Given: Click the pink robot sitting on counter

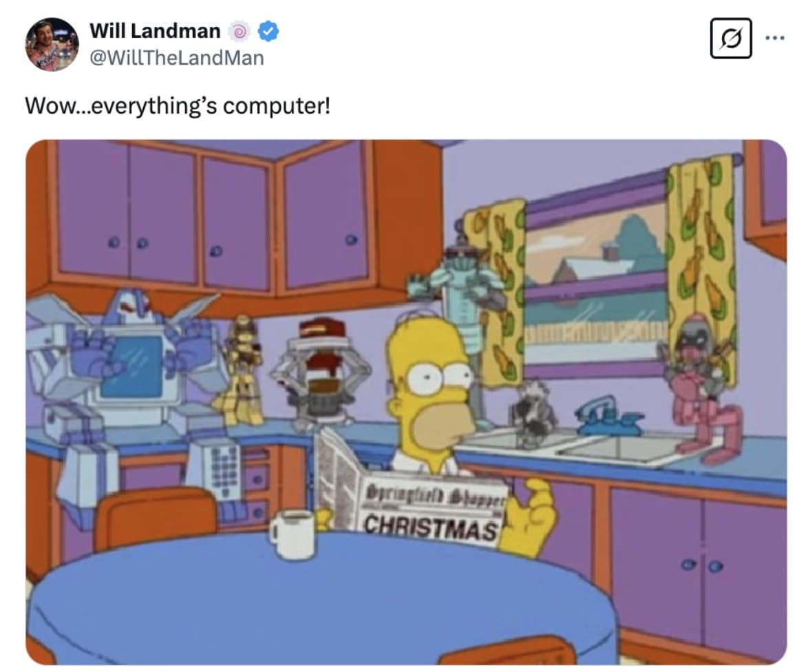Looking at the screenshot, I should pos(701,389).
